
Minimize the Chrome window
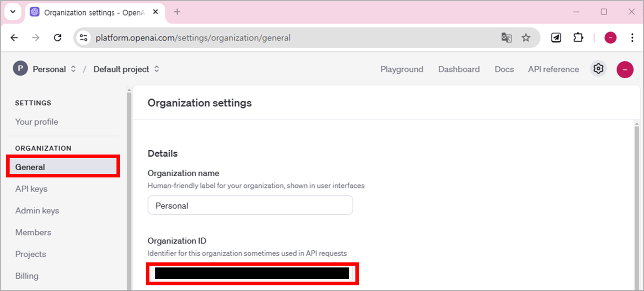[x=576, y=12]
